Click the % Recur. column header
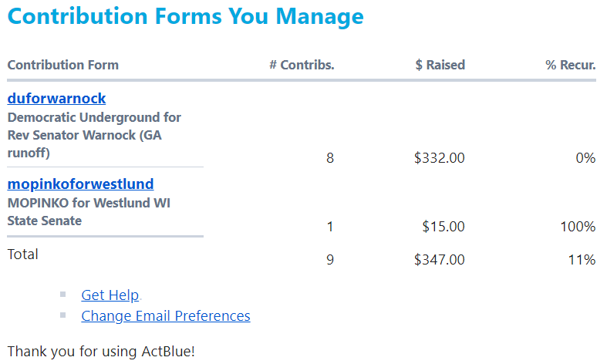Image resolution: width=607 pixels, height=364 pixels. (570, 65)
